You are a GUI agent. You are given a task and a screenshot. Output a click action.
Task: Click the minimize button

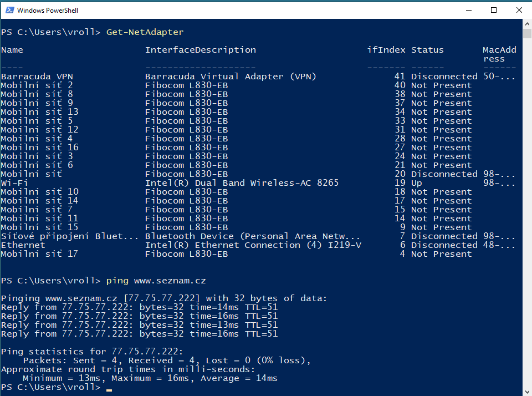[x=469, y=10]
